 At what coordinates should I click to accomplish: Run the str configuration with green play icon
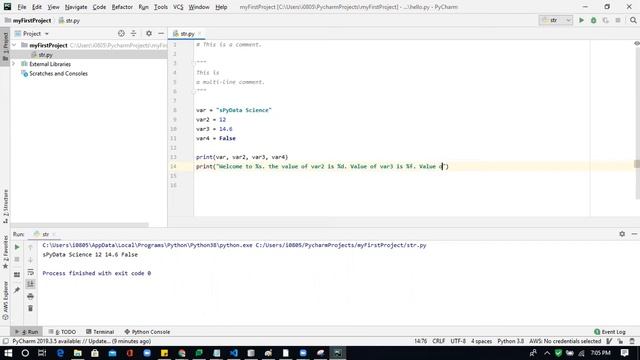click(581, 20)
